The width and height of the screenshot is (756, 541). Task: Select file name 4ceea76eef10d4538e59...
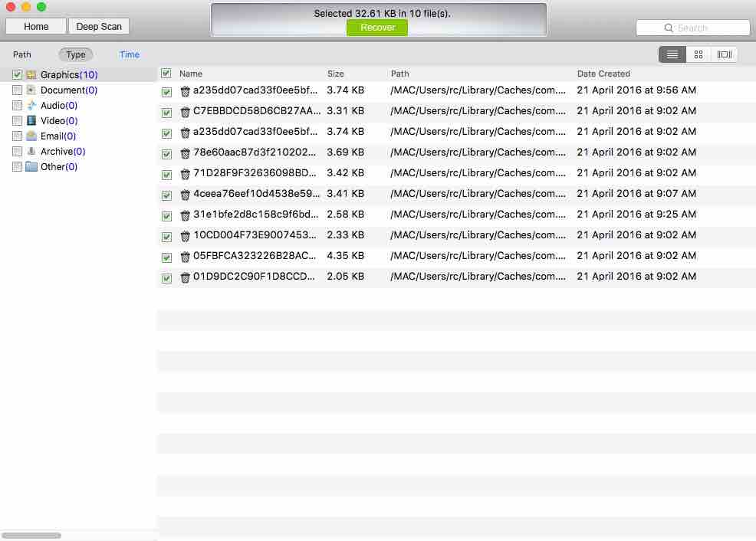coord(257,194)
